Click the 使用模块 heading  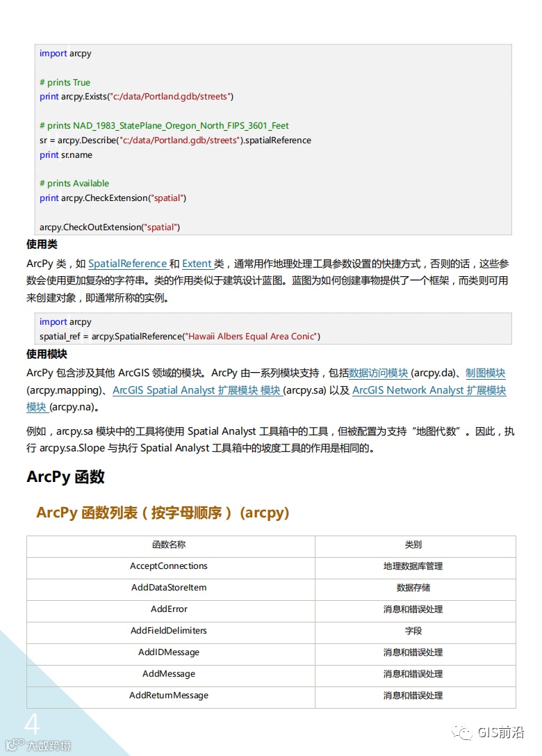pyautogui.click(x=47, y=354)
